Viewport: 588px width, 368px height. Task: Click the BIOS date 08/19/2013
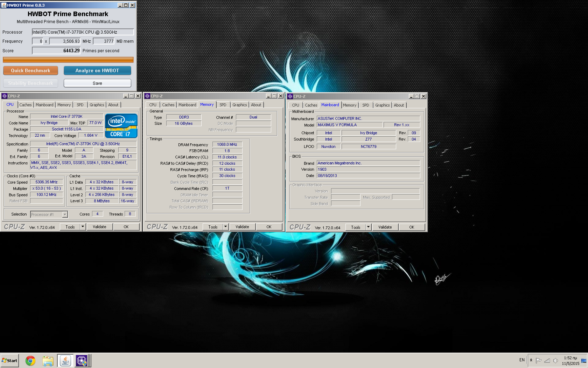coord(368,176)
